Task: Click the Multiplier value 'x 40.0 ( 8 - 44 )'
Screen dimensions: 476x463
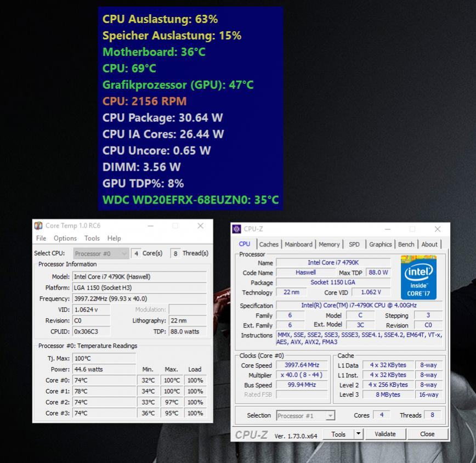Action: click(x=302, y=375)
